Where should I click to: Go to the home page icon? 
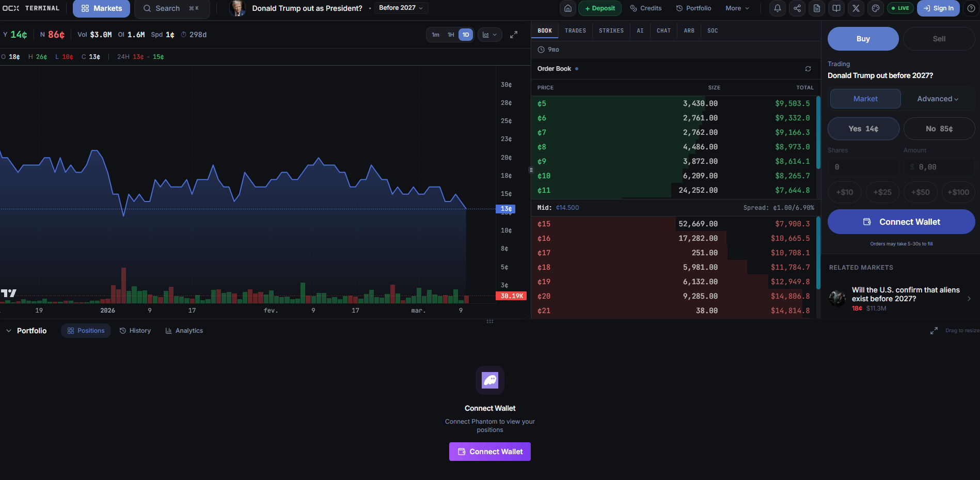pos(568,8)
